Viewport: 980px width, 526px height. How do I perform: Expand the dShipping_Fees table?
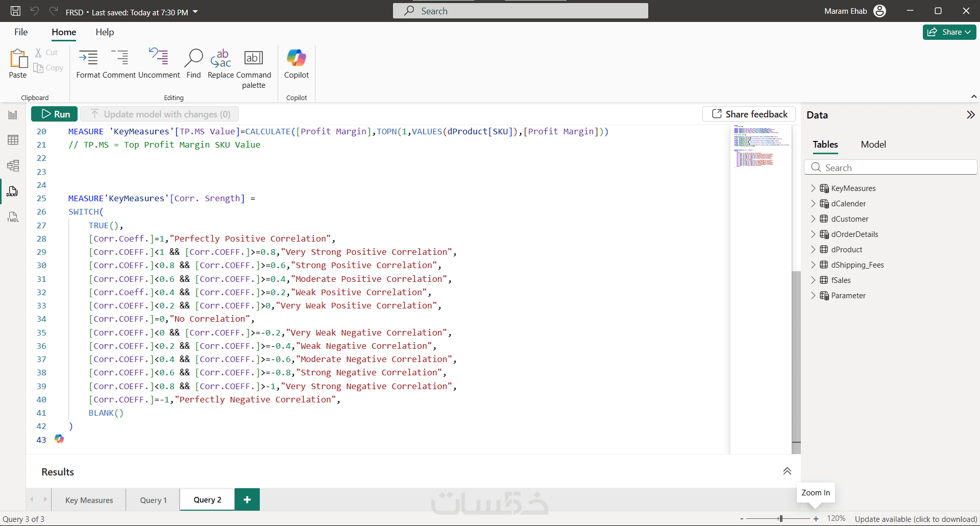(813, 265)
